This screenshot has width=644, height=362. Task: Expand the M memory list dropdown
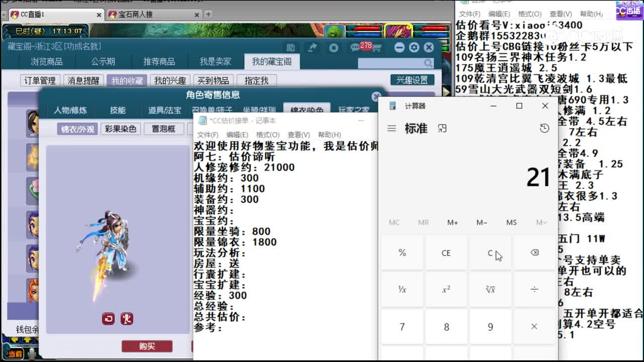coord(541,222)
